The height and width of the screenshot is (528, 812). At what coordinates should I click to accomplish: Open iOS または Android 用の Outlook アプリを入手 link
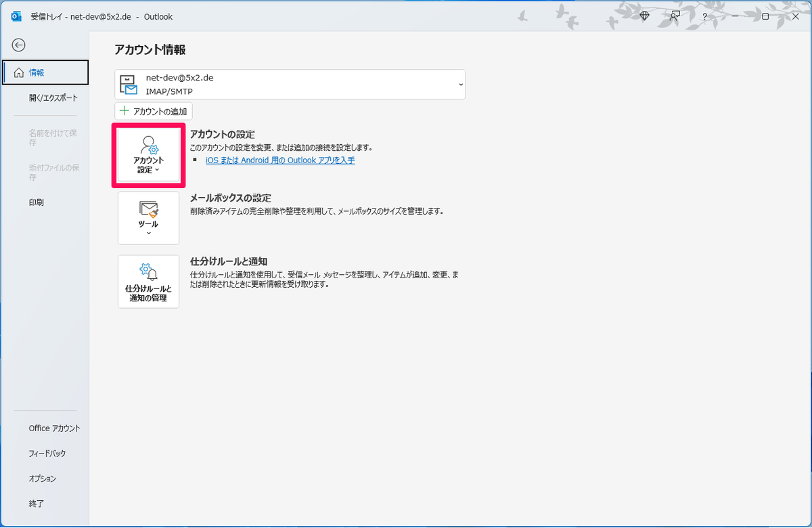point(280,160)
